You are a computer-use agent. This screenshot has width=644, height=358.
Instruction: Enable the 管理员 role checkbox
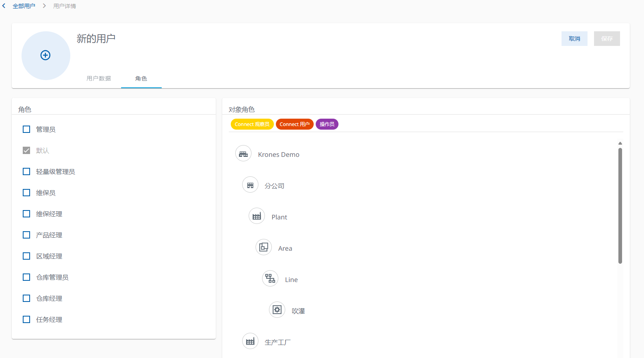pos(26,129)
